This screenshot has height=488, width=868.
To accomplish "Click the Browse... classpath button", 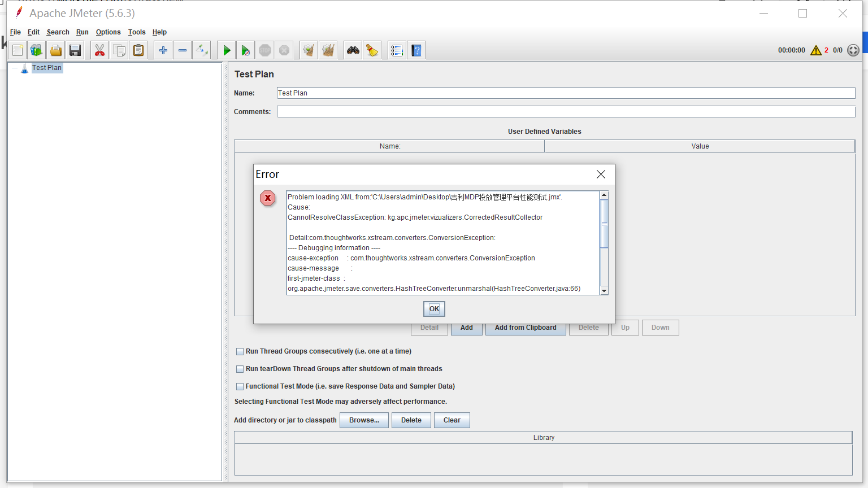I will coord(364,420).
